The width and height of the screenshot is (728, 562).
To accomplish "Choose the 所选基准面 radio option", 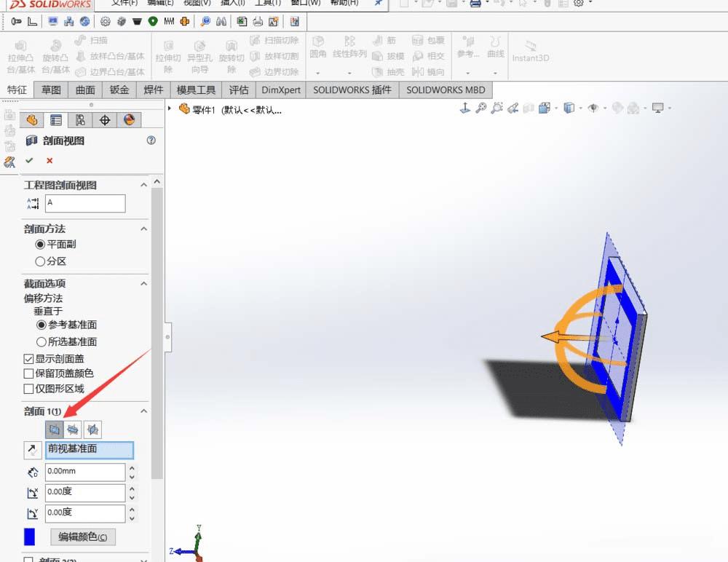I will [41, 341].
